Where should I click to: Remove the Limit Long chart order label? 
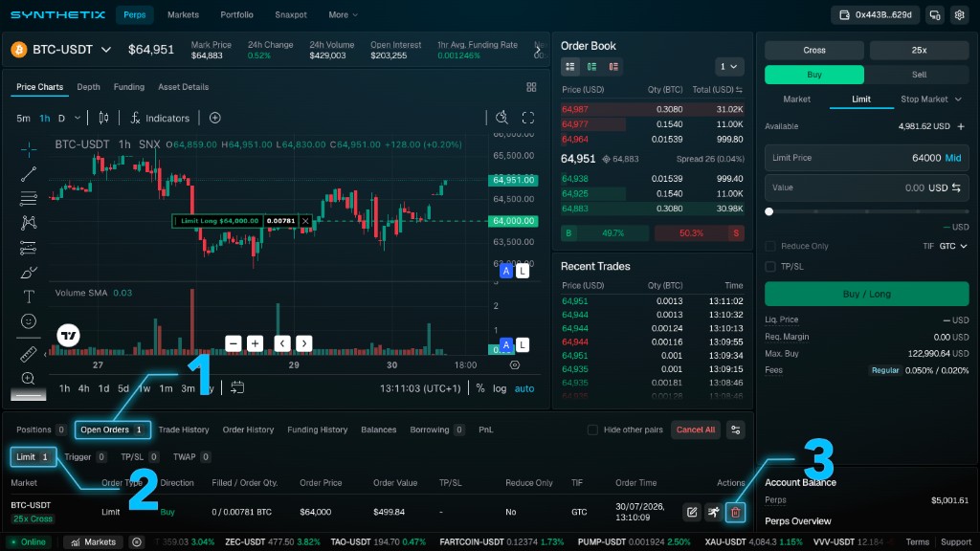click(x=305, y=221)
